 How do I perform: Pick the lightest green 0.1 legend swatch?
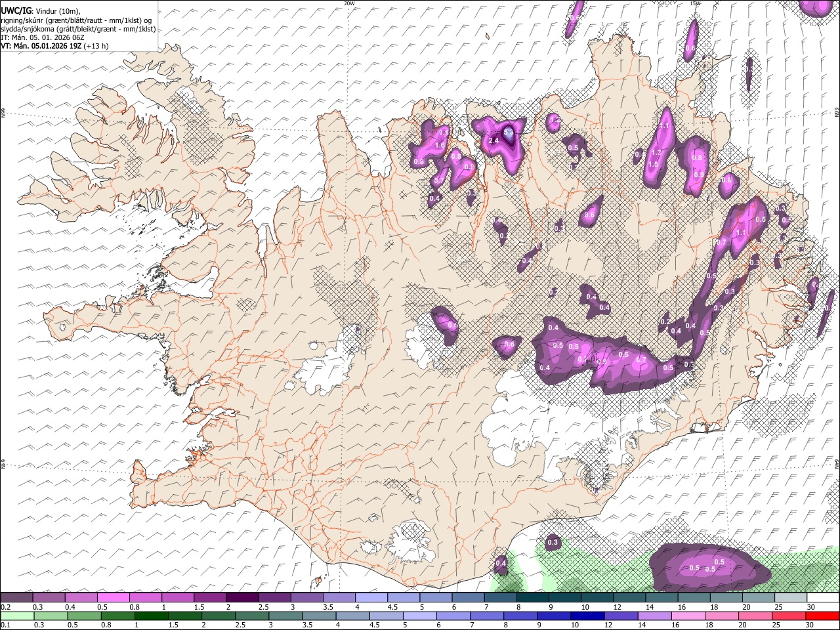pos(16,616)
